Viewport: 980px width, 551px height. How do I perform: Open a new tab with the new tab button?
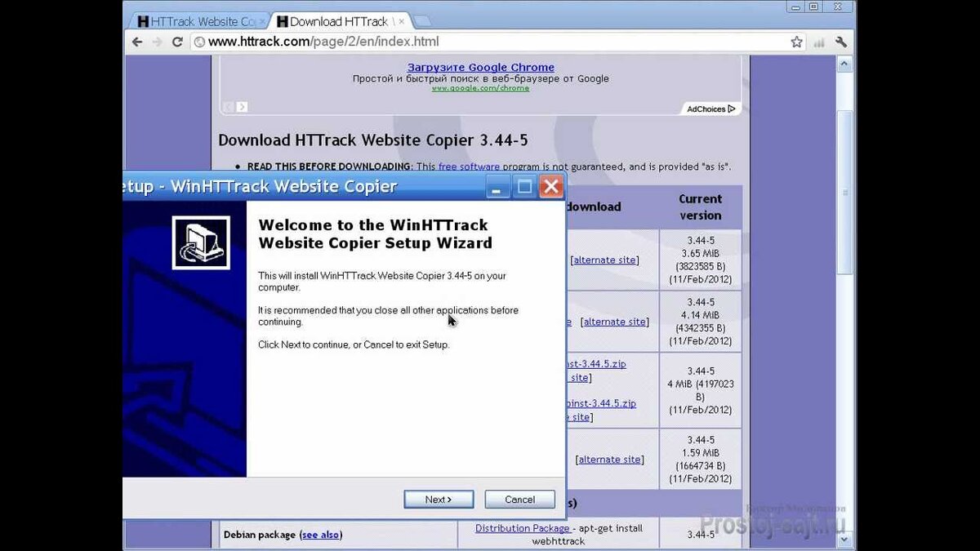tap(422, 20)
